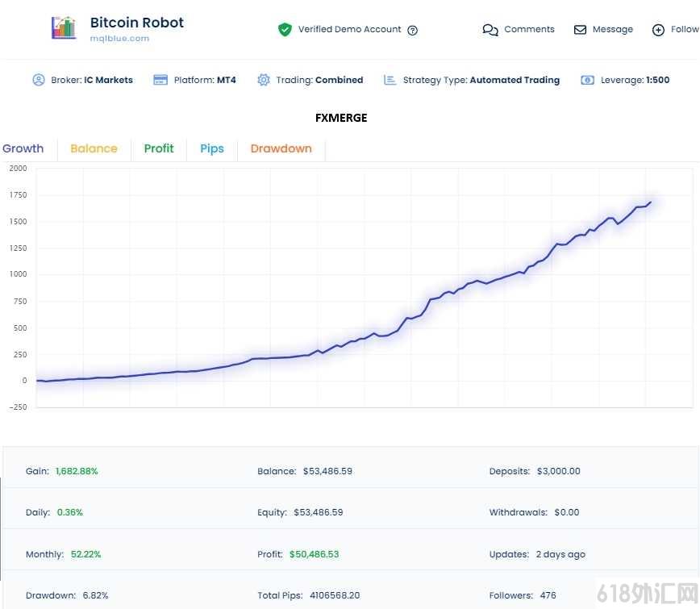The height and width of the screenshot is (609, 700).
Task: Open the mqlblue.com link
Action: tap(119, 39)
